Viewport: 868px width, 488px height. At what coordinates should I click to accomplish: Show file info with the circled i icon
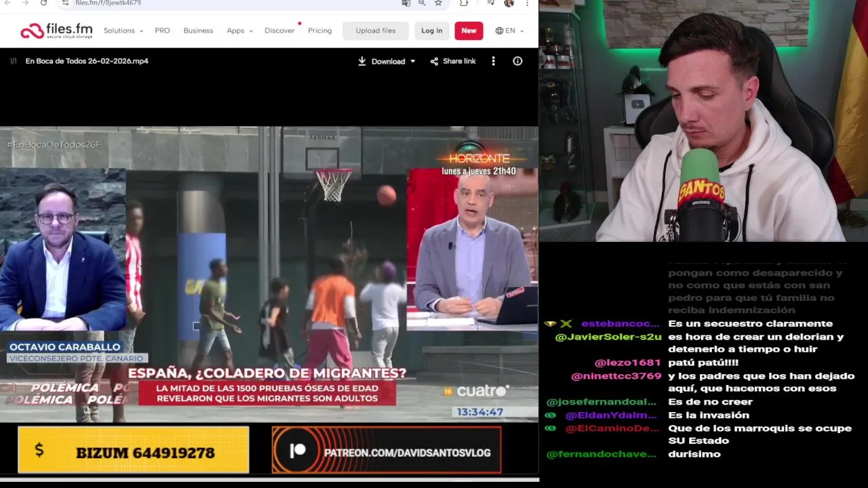tap(517, 61)
